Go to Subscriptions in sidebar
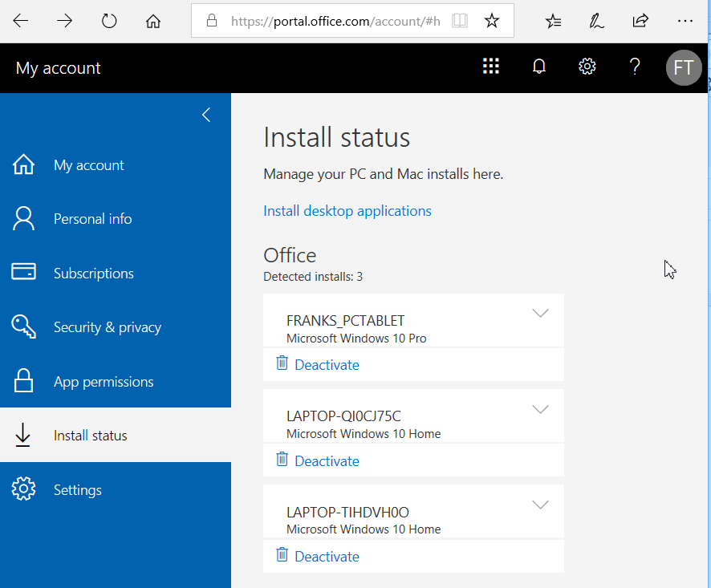 point(93,274)
